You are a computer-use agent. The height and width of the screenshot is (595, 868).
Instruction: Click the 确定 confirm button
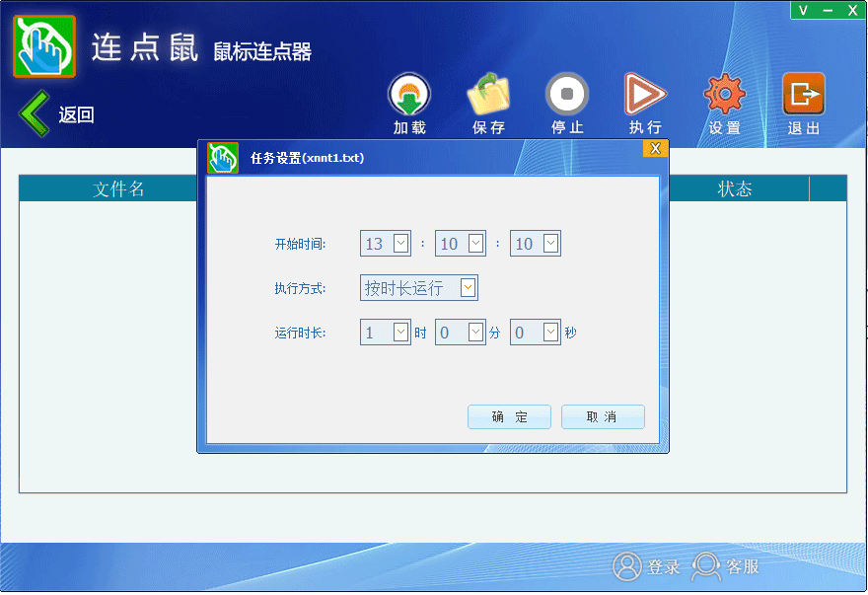(509, 416)
